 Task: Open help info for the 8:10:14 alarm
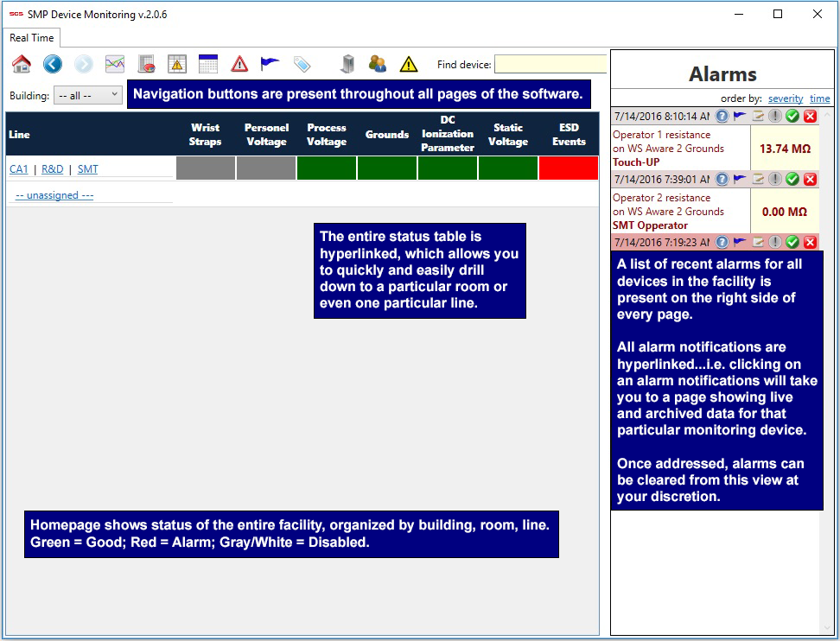coord(722,116)
